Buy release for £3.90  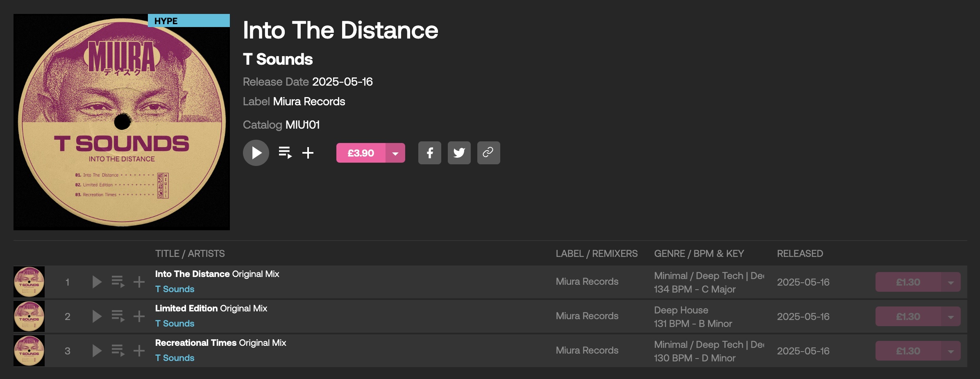(x=361, y=153)
